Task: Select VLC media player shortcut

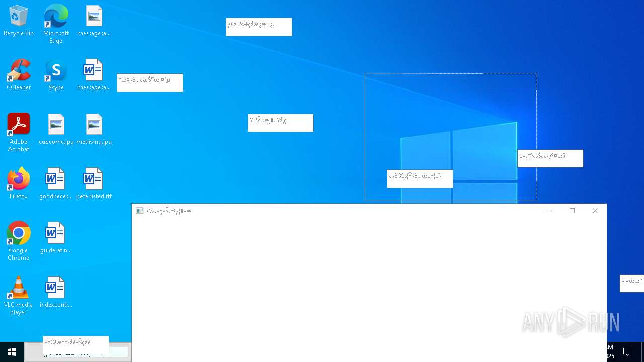Action: [x=19, y=296]
